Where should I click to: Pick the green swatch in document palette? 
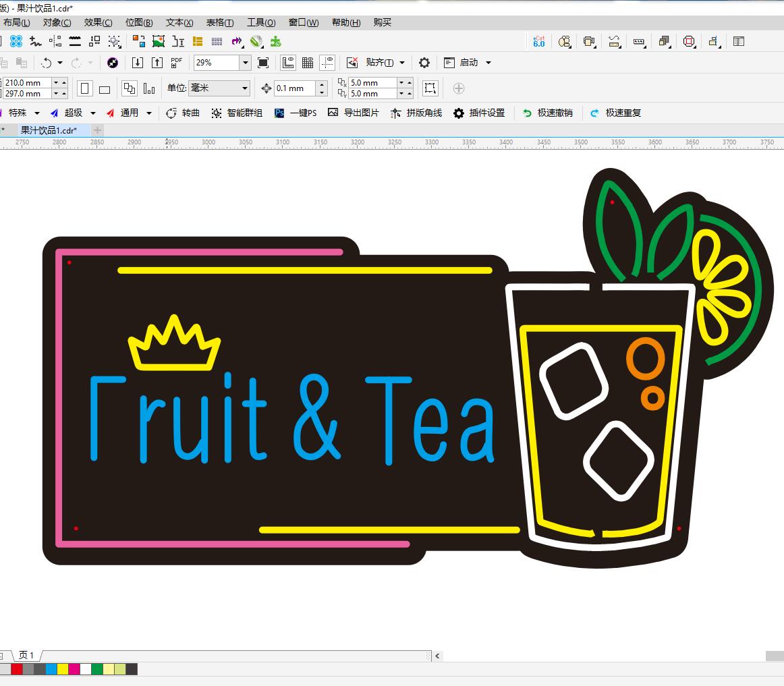(97, 669)
